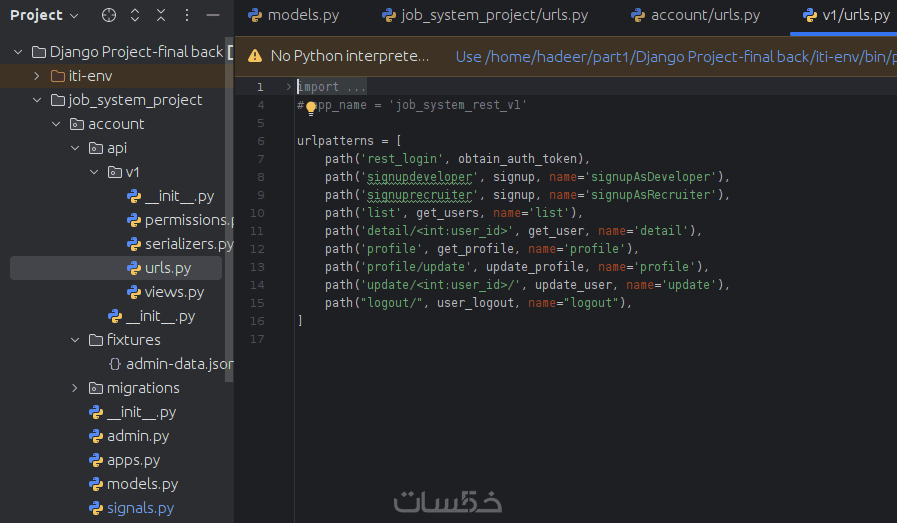Collapse the api package
Viewport: 897px width, 523px height.
point(75,148)
